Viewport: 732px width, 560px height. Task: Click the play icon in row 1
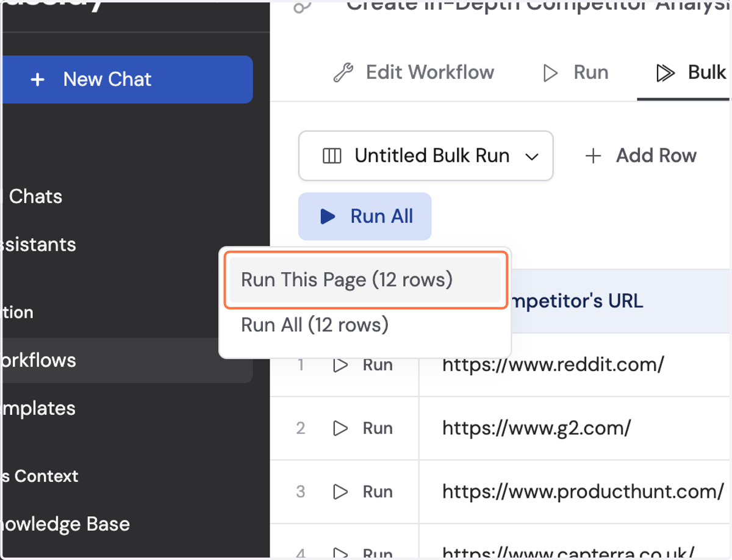tap(340, 365)
